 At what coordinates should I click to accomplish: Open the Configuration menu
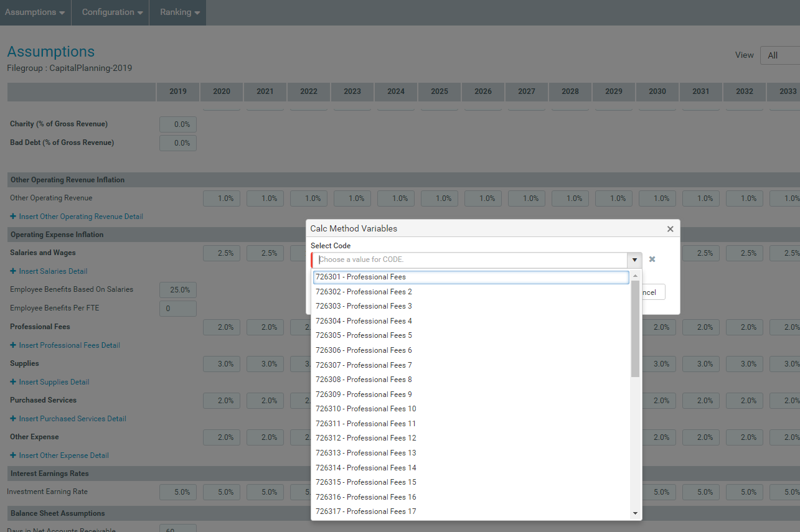[x=112, y=12]
